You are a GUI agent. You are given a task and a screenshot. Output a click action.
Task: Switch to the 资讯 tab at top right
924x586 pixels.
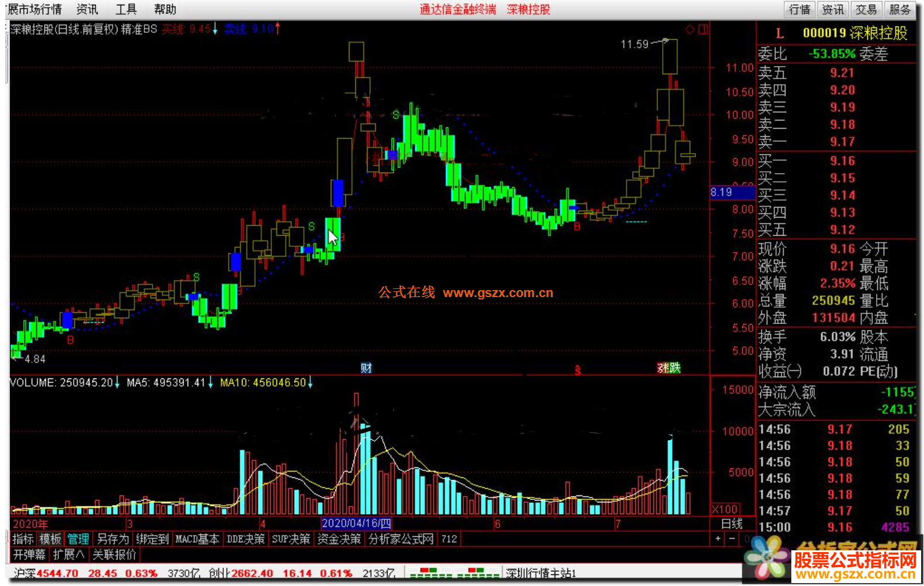pos(833,9)
